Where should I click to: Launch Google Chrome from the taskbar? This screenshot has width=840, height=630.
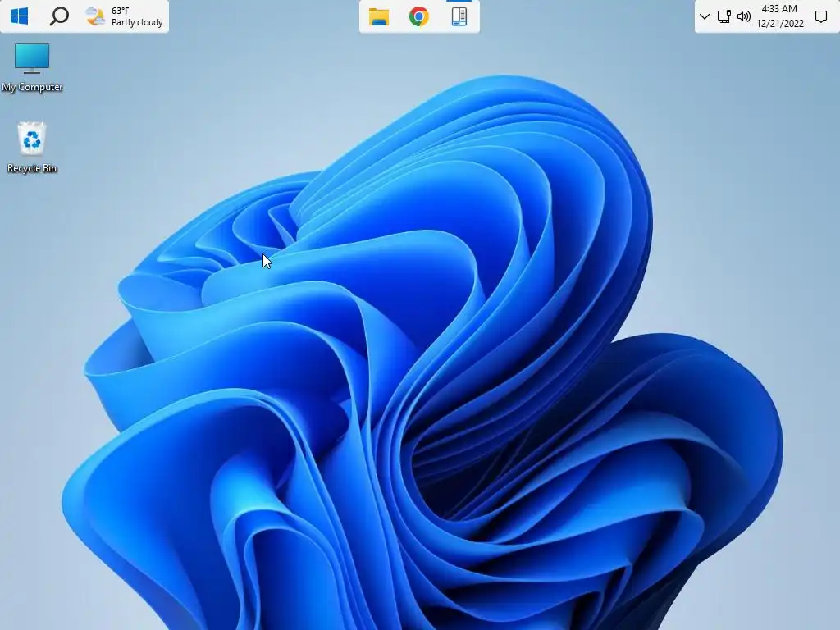[419, 16]
